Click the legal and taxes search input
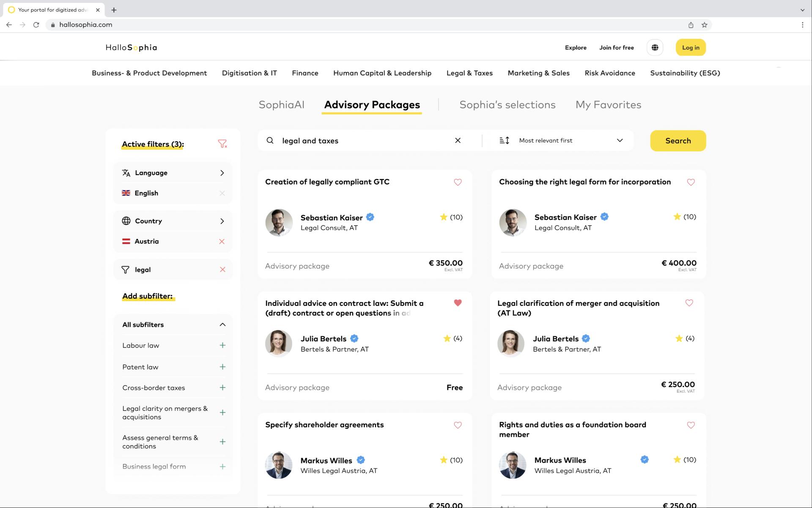Image resolution: width=812 pixels, height=508 pixels. coord(364,140)
